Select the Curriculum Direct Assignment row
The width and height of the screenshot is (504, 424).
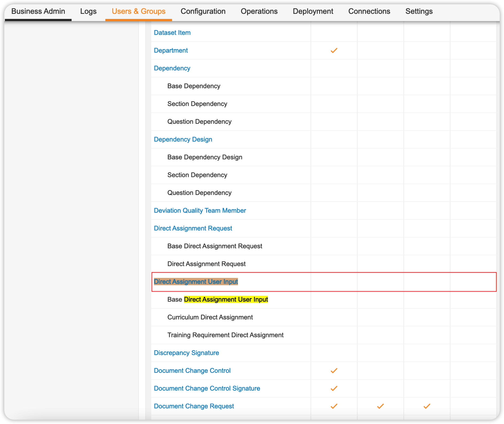210,317
